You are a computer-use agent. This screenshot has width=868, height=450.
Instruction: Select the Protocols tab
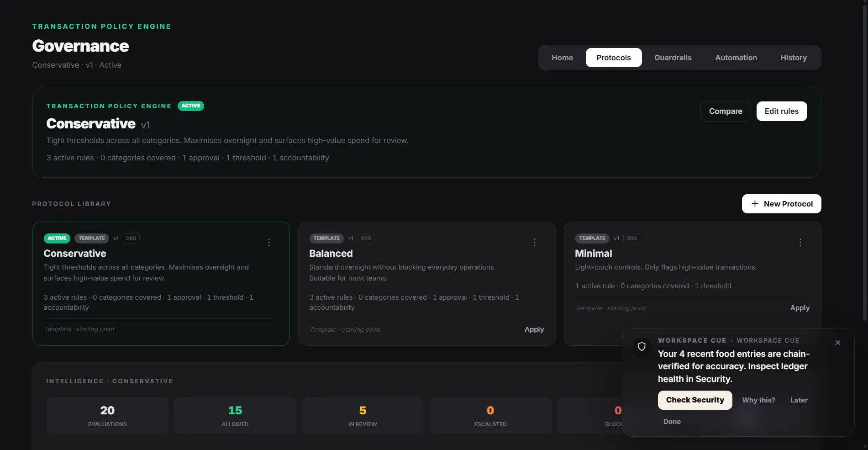pos(614,58)
